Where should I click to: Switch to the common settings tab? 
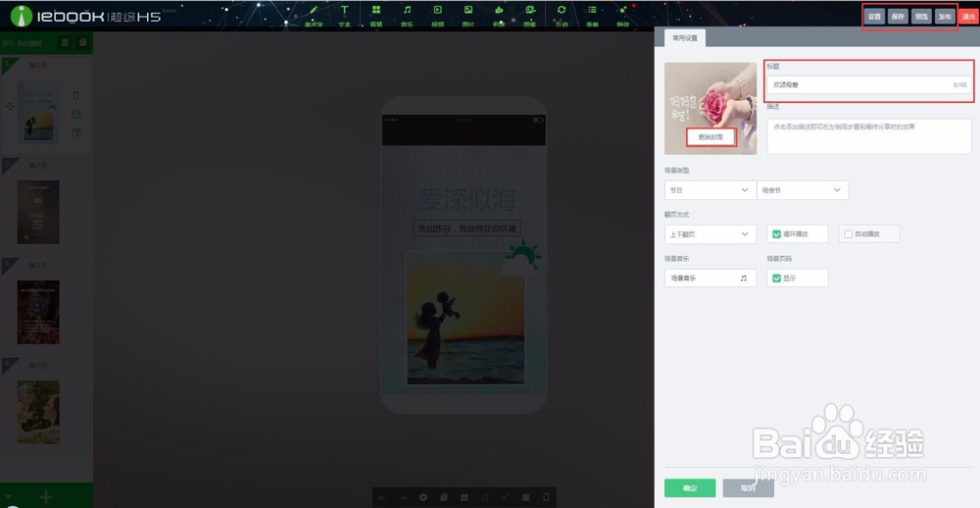[x=685, y=37]
